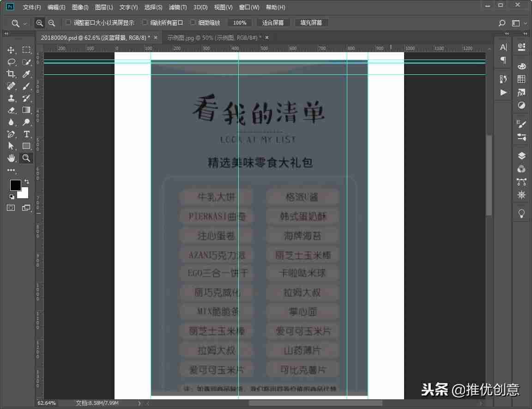Open foreground black color swatch
This screenshot has height=409, width=532.
[15, 185]
